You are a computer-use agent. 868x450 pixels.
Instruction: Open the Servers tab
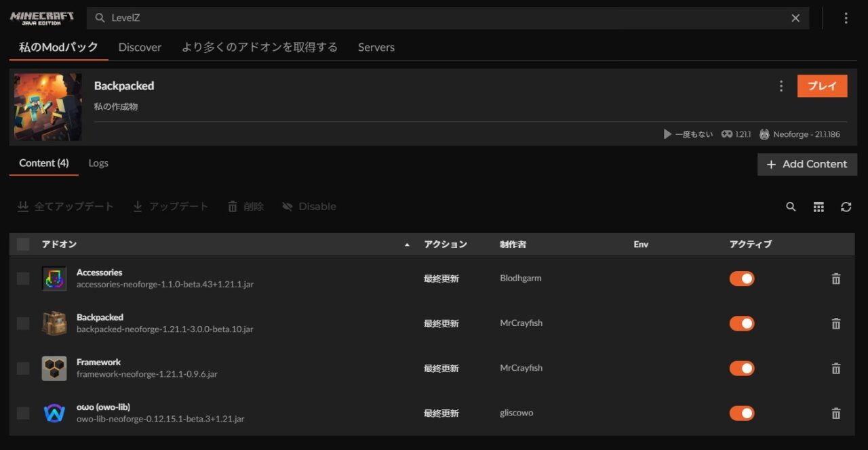pyautogui.click(x=376, y=47)
